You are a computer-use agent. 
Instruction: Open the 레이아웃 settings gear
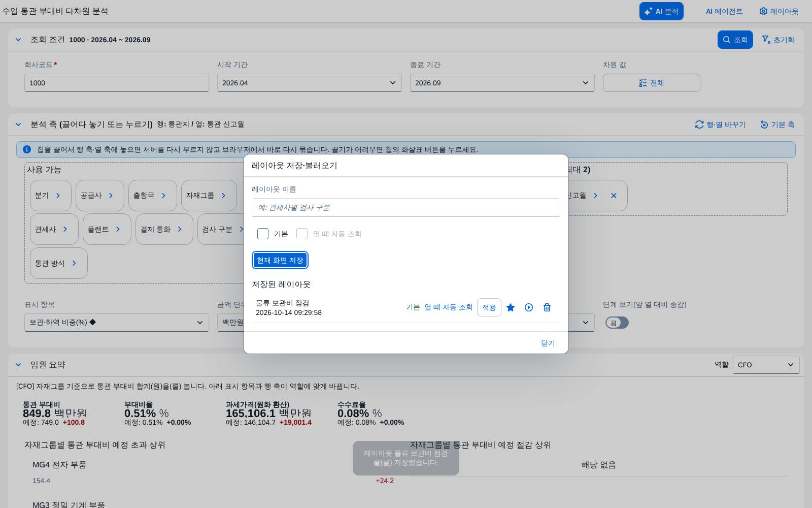(779, 11)
